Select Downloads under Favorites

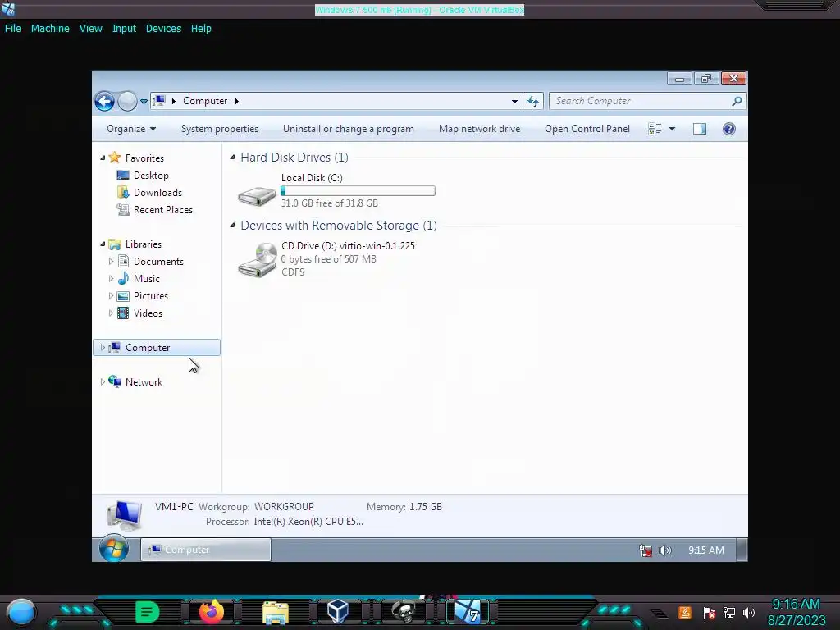[157, 192]
